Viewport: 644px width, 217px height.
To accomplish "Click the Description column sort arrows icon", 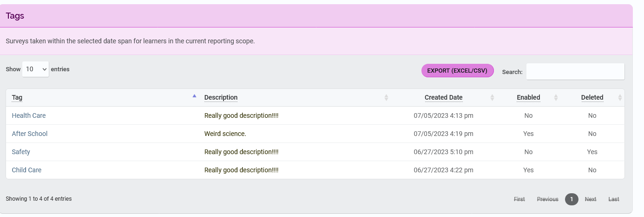I will point(386,98).
